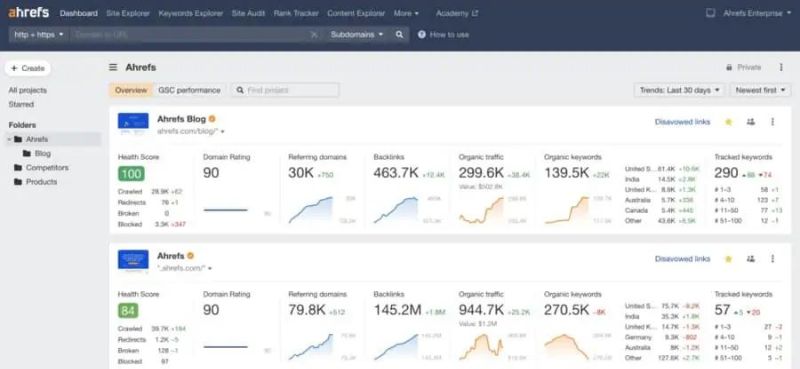Open the More menu in top navigation
The height and width of the screenshot is (369, 800).
406,13
